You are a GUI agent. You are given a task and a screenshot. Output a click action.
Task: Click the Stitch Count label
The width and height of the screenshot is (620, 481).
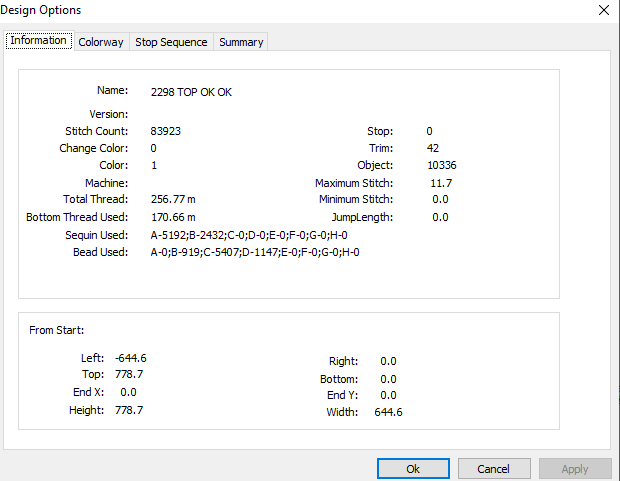(96, 131)
